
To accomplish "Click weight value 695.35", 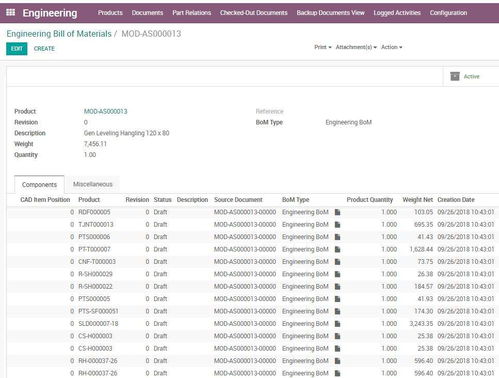I will [x=423, y=225].
